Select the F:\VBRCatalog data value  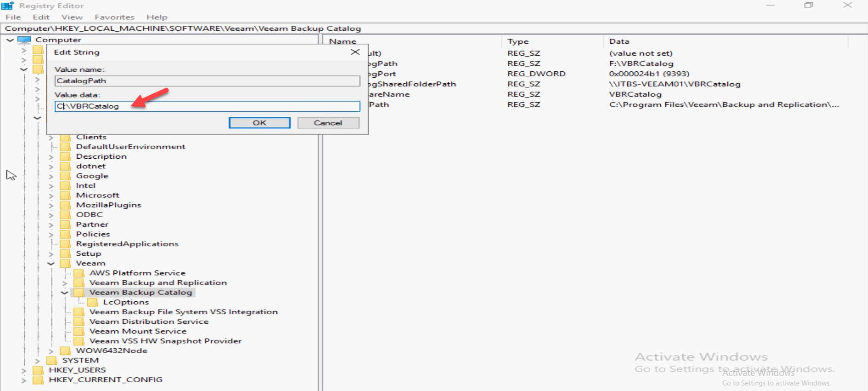click(x=641, y=63)
